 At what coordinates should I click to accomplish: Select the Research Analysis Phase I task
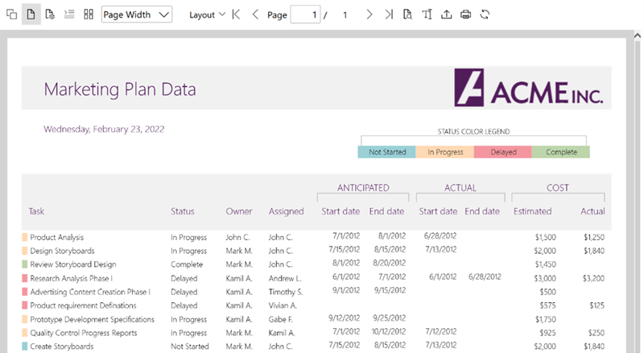point(71,279)
